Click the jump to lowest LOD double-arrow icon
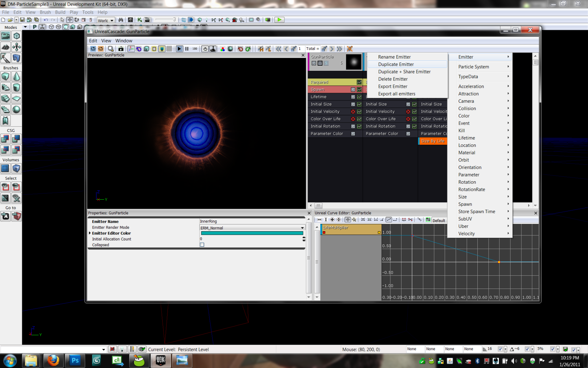588x368 pixels. (339, 49)
